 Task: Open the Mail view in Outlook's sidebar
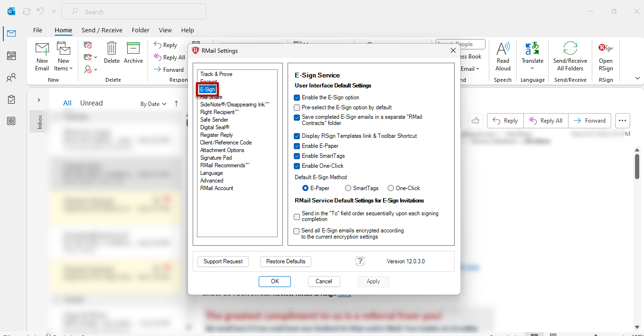11,33
